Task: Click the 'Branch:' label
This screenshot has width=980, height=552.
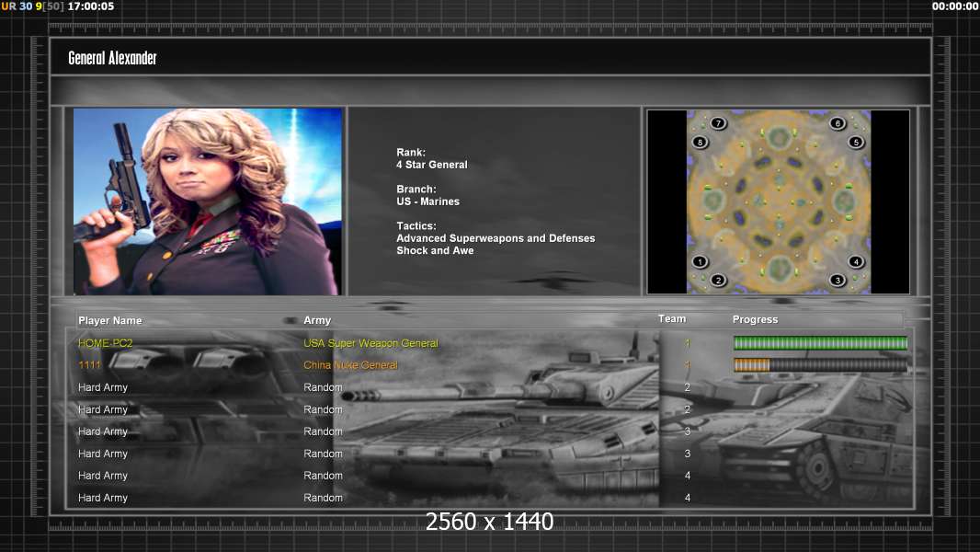Action: click(x=416, y=189)
